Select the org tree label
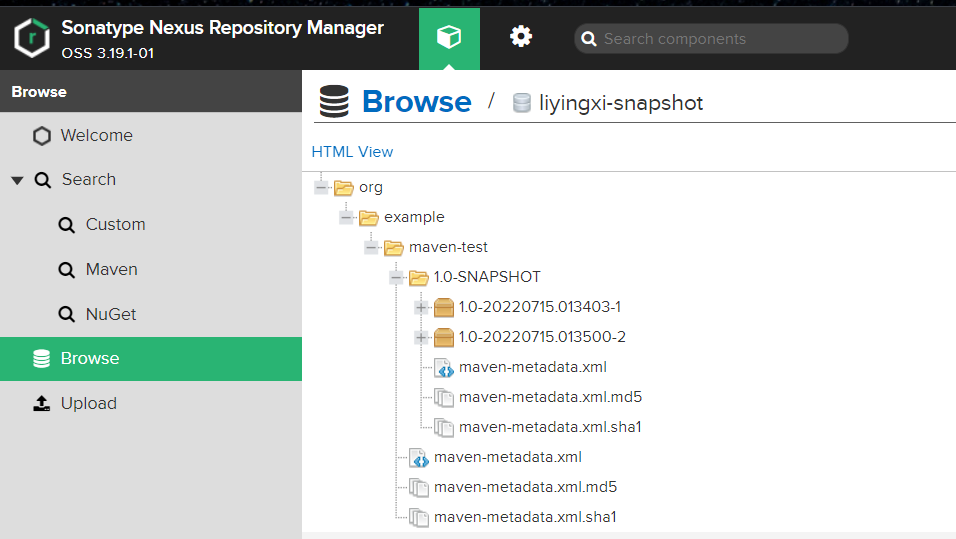The image size is (956, 539). click(x=371, y=187)
